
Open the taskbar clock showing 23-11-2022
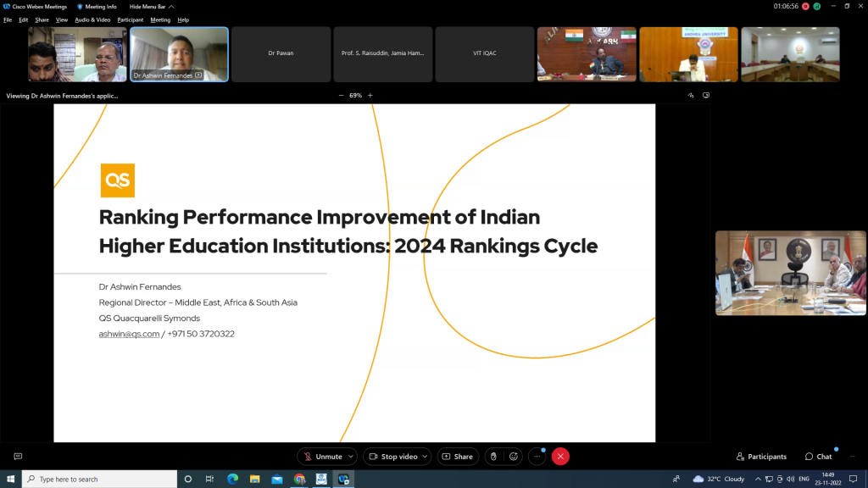[x=828, y=480]
